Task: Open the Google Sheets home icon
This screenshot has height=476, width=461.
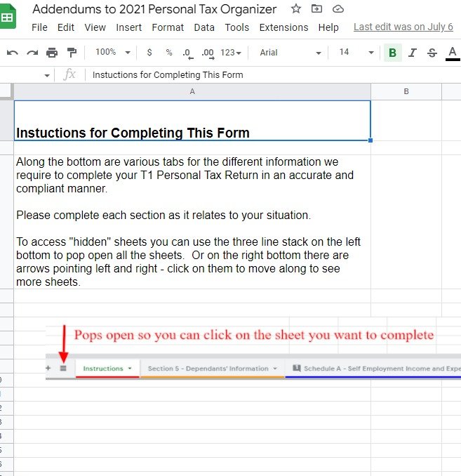Action: coord(8,17)
